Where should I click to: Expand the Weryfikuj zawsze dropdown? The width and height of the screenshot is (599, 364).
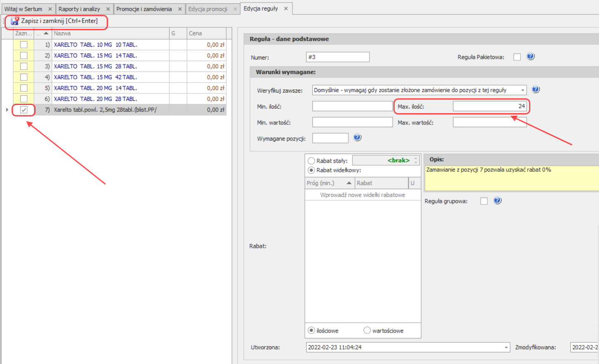(x=522, y=90)
